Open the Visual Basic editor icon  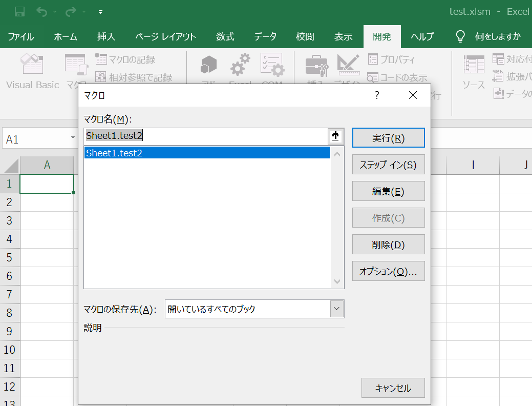[33, 64]
